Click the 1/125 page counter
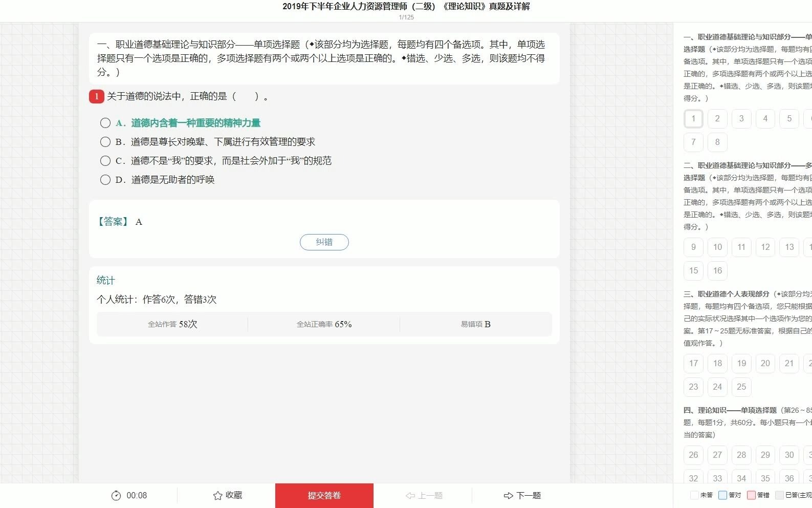Viewport: 812px width, 508px height. 406,17
